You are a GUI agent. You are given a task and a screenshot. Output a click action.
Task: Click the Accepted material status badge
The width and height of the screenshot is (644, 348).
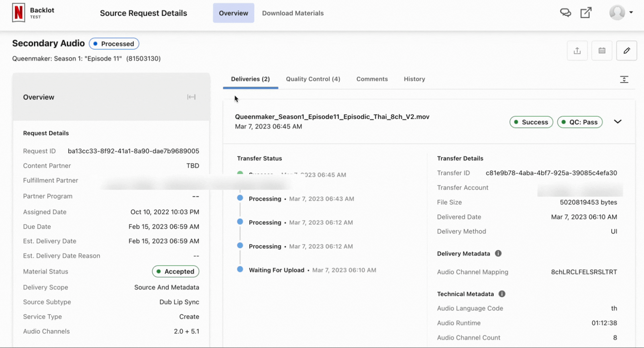(x=175, y=271)
